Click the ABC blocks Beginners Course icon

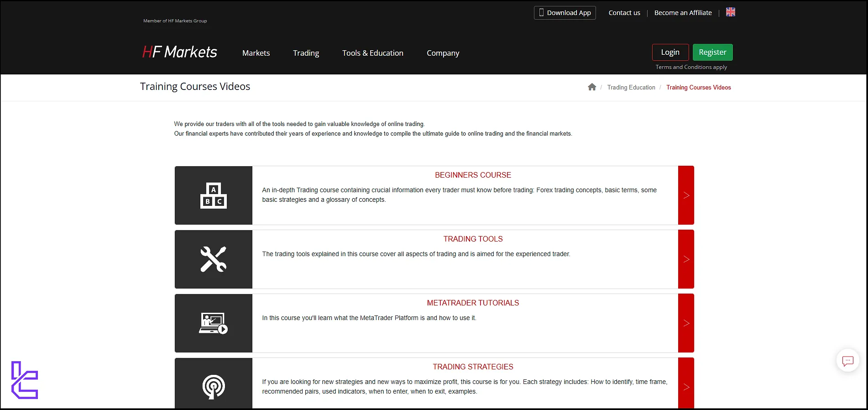pyautogui.click(x=213, y=195)
